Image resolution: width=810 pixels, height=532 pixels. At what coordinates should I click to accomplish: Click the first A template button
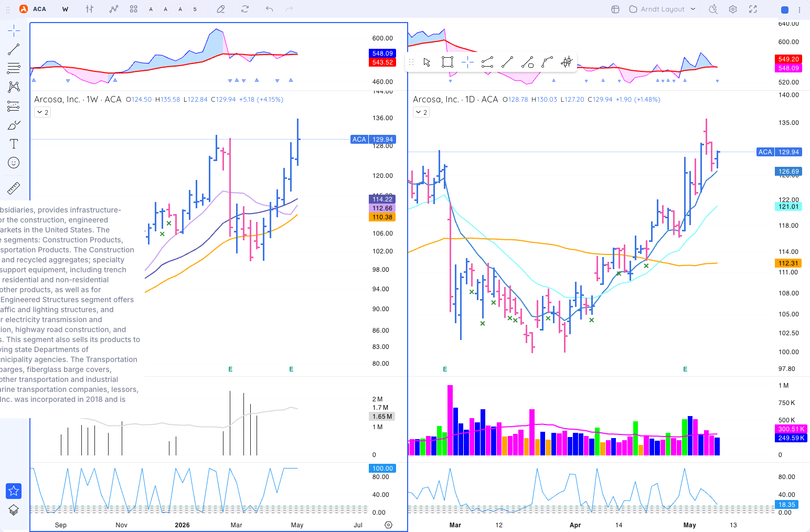151,9
